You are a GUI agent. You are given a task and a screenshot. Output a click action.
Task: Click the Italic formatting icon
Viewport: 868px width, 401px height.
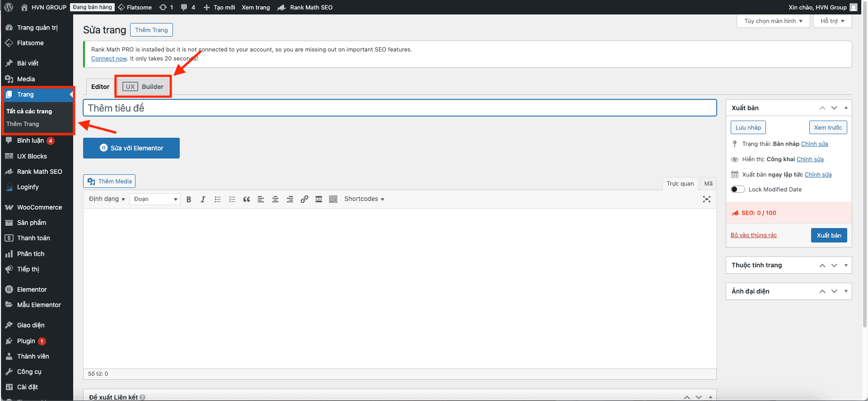coord(203,199)
